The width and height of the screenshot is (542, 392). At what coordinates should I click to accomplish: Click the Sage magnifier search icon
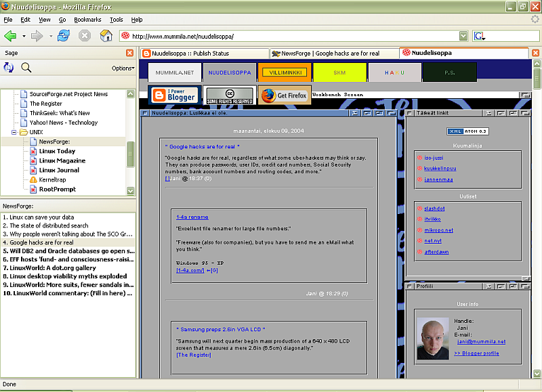pos(26,67)
